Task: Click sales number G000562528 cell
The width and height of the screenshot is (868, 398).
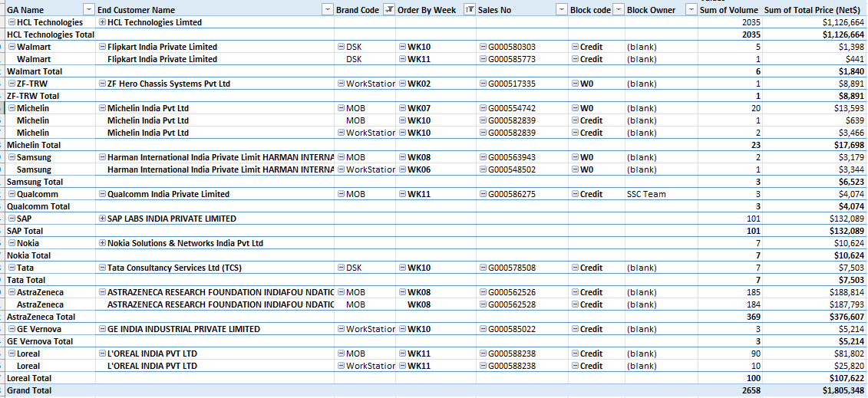Action: pyautogui.click(x=511, y=304)
